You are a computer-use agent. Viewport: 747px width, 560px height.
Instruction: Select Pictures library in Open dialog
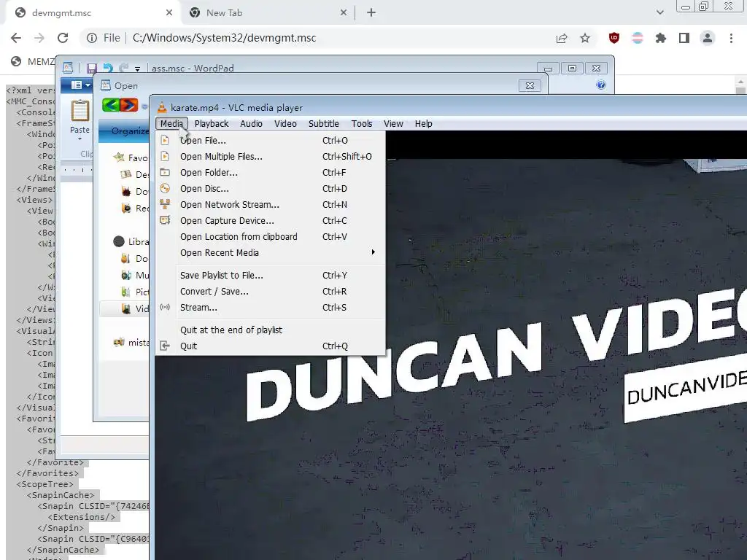coord(135,292)
